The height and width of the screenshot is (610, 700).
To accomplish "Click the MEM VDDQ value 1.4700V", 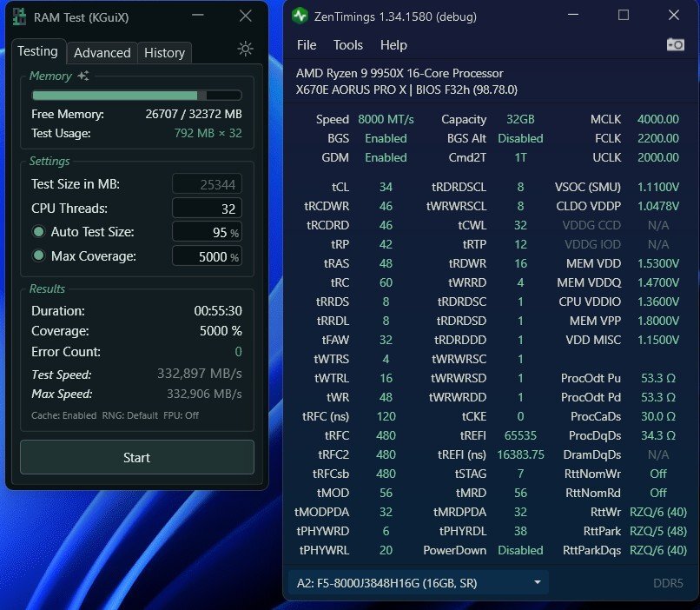I will 658,282.
